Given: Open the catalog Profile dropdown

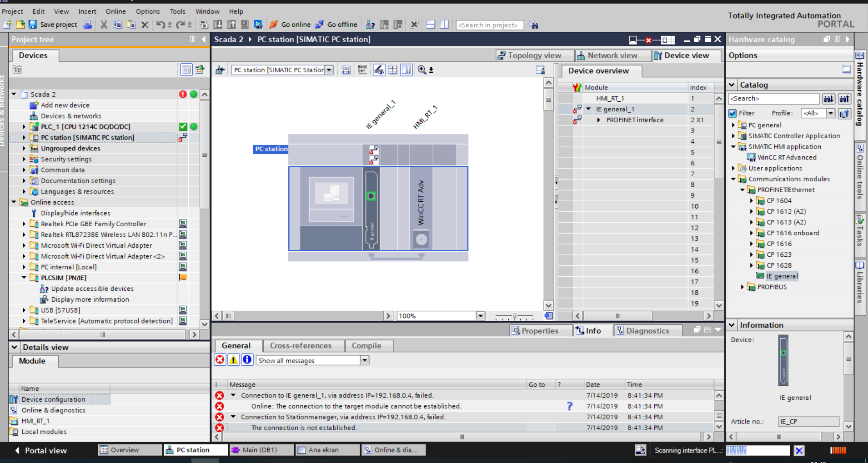Looking at the screenshot, I should click(x=830, y=113).
